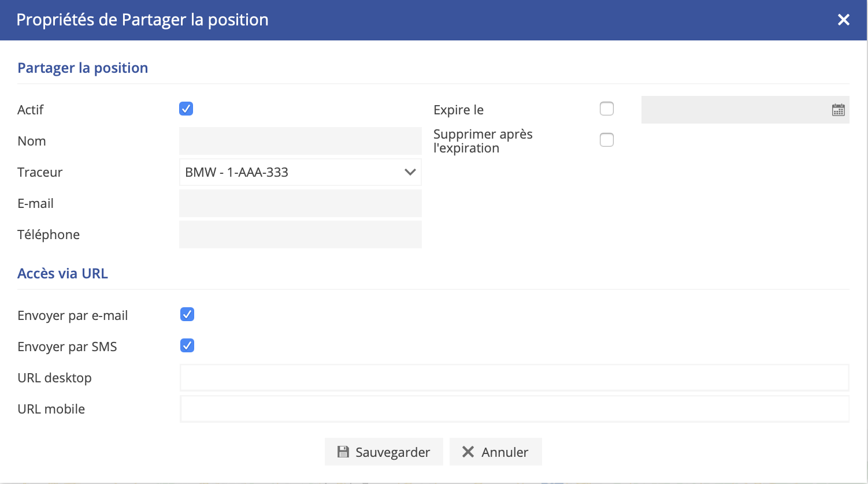Image resolution: width=868 pixels, height=484 pixels.
Task: Click into the E-mail input field
Action: (x=300, y=203)
